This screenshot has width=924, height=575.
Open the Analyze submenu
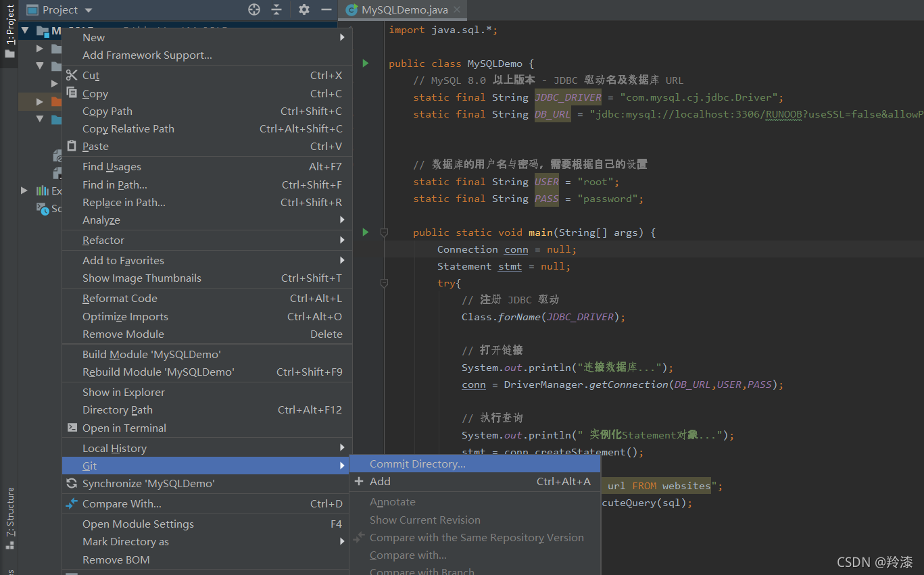click(207, 220)
